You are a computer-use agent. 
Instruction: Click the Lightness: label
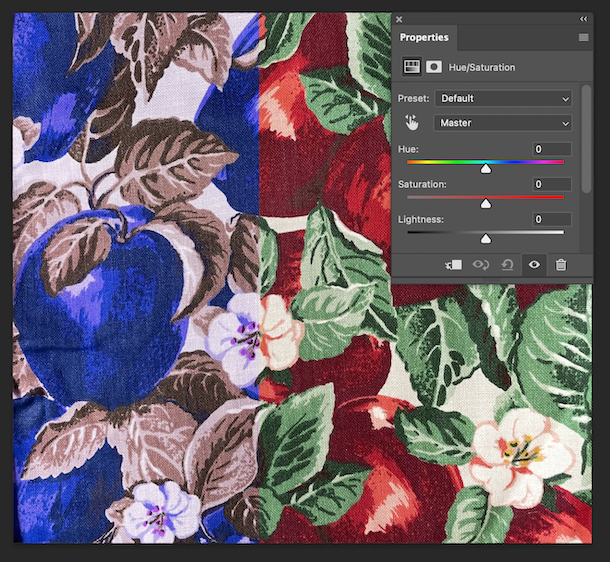tap(421, 219)
